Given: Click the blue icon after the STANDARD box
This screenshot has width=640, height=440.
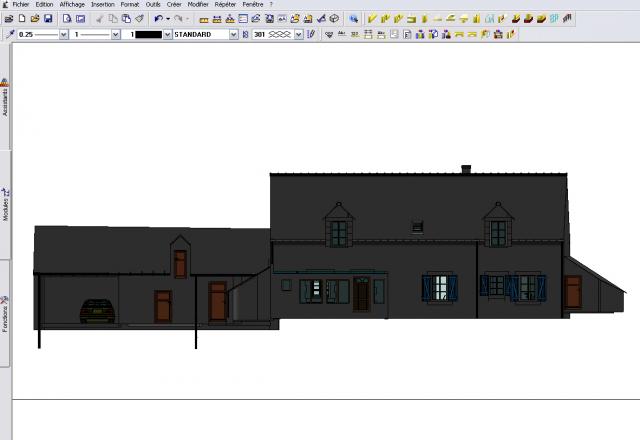Looking at the screenshot, I should 245,35.
